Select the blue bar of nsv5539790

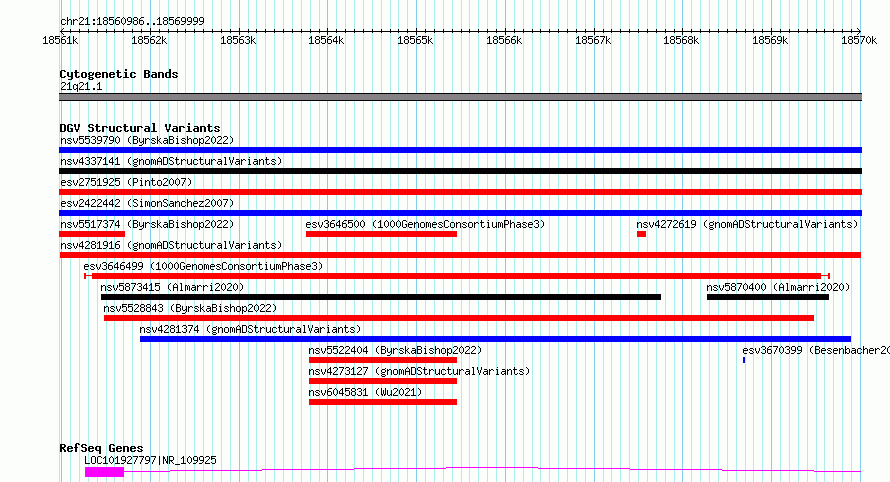pos(460,150)
